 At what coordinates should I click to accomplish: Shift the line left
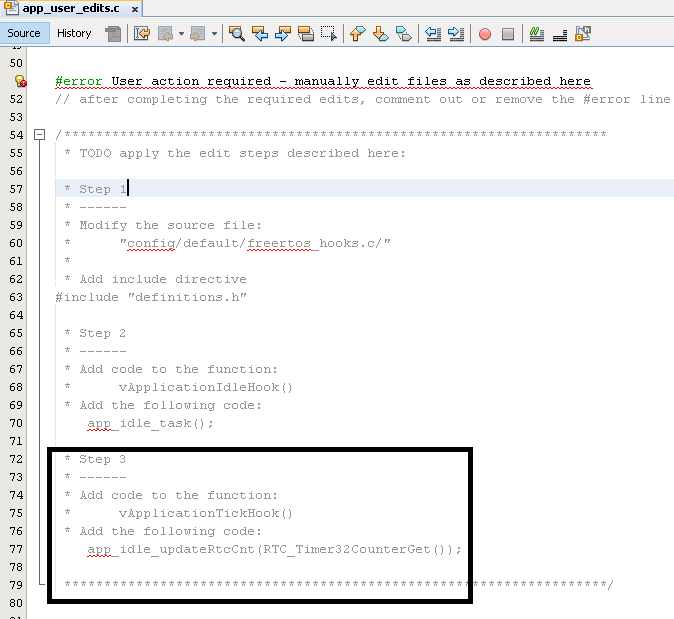(x=433, y=34)
